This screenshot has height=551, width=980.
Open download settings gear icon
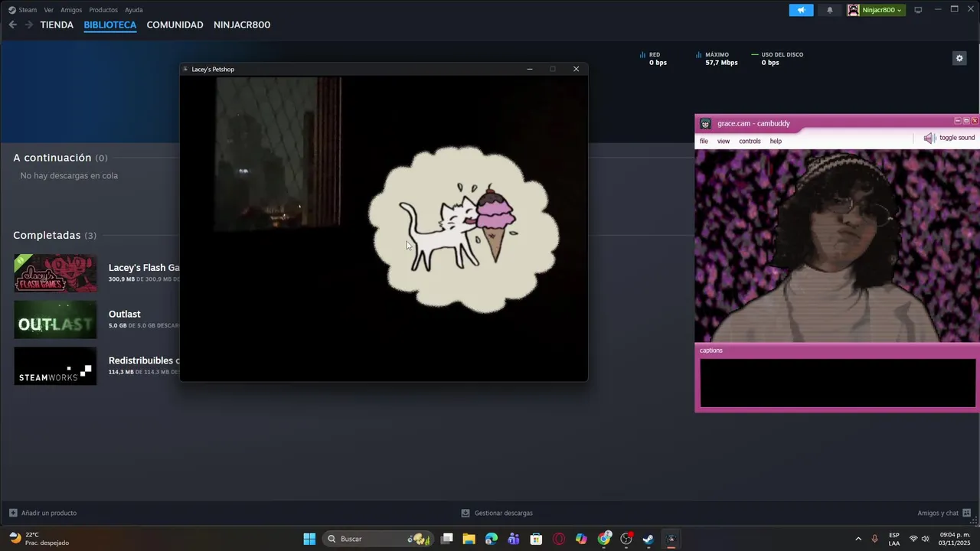[x=959, y=58]
